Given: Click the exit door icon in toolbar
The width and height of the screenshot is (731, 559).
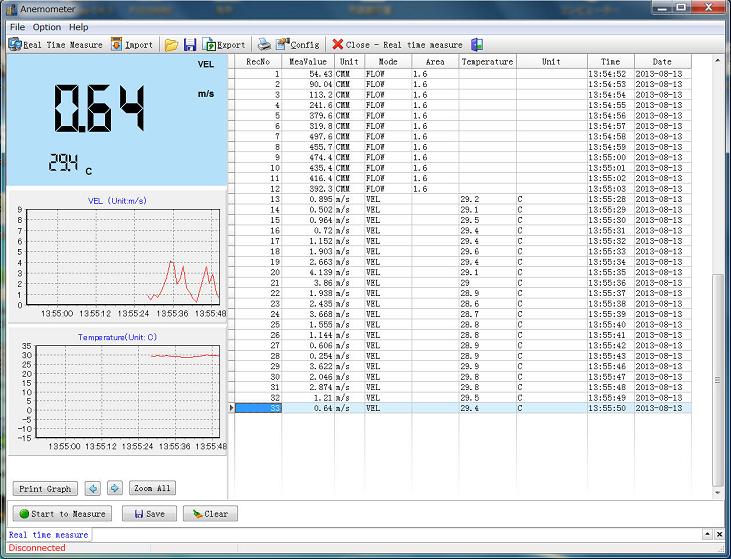Looking at the screenshot, I should [477, 45].
